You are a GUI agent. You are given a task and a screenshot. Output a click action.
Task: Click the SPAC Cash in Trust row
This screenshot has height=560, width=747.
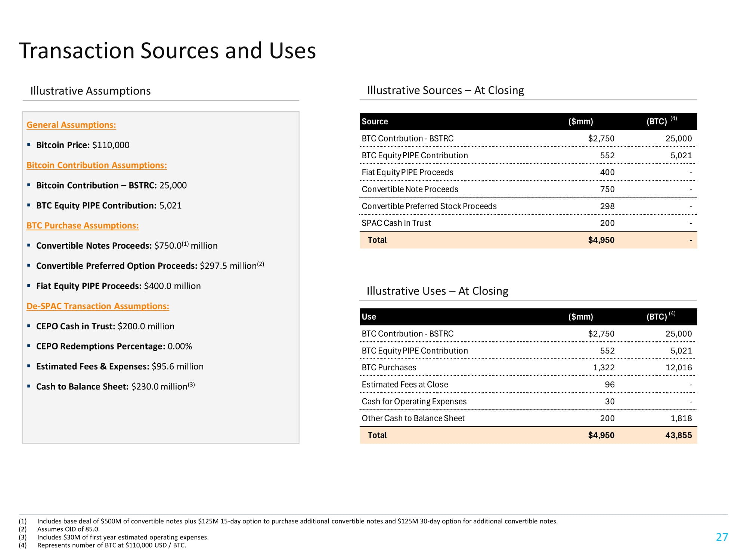pyautogui.click(x=396, y=223)
